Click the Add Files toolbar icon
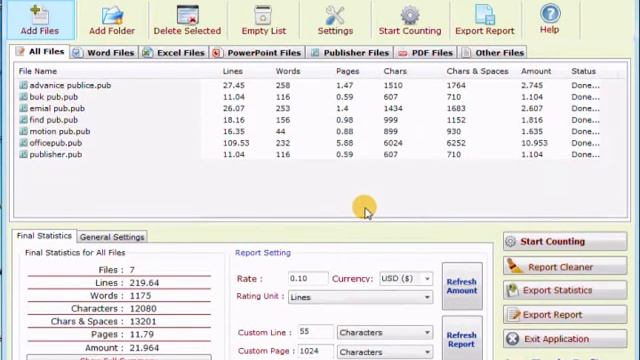Viewport: 640px width, 360px height. click(x=40, y=15)
